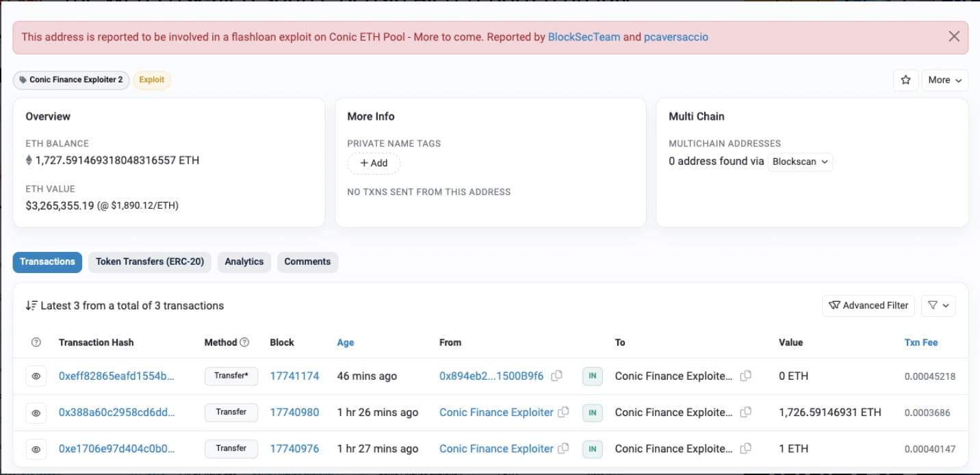This screenshot has height=475, width=980.
Task: Click the Advanced Filter button
Action: [868, 305]
